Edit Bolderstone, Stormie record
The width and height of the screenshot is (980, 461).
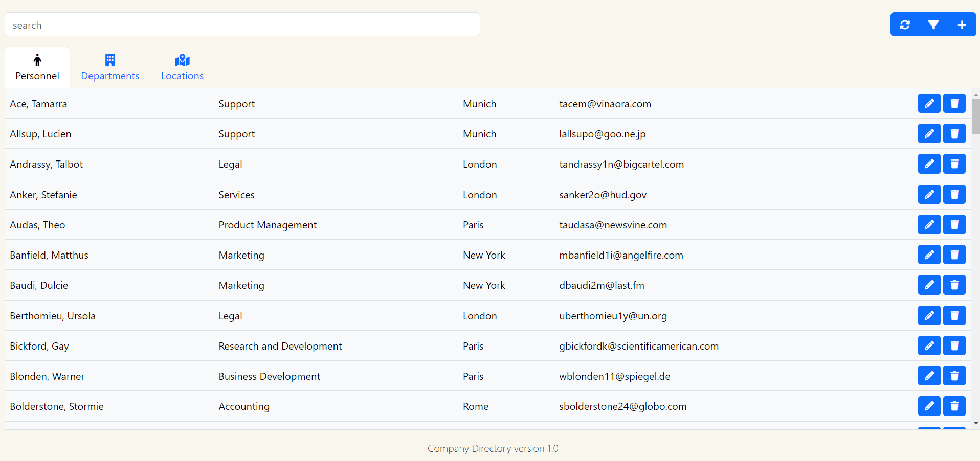coord(929,406)
